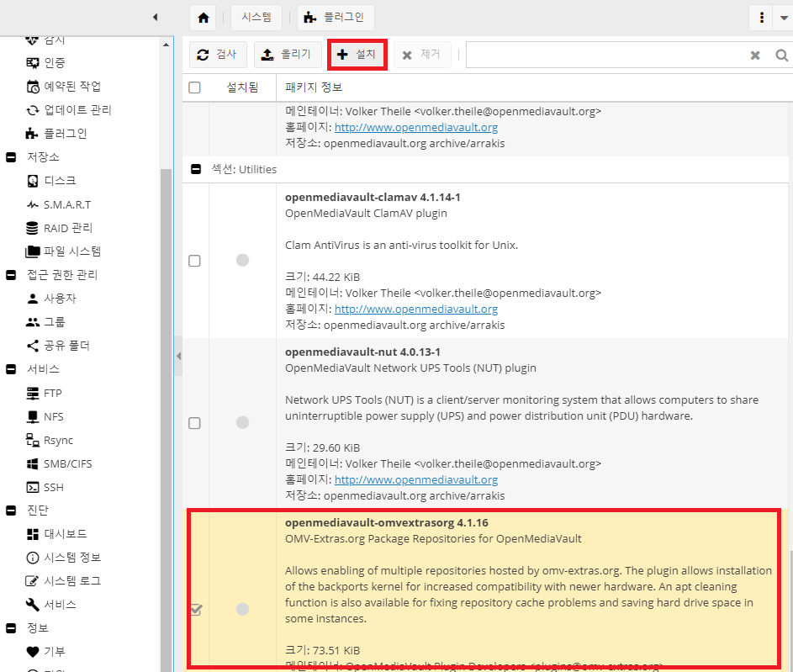Open the three-dot options menu
The width and height of the screenshot is (793, 672).
click(x=762, y=18)
